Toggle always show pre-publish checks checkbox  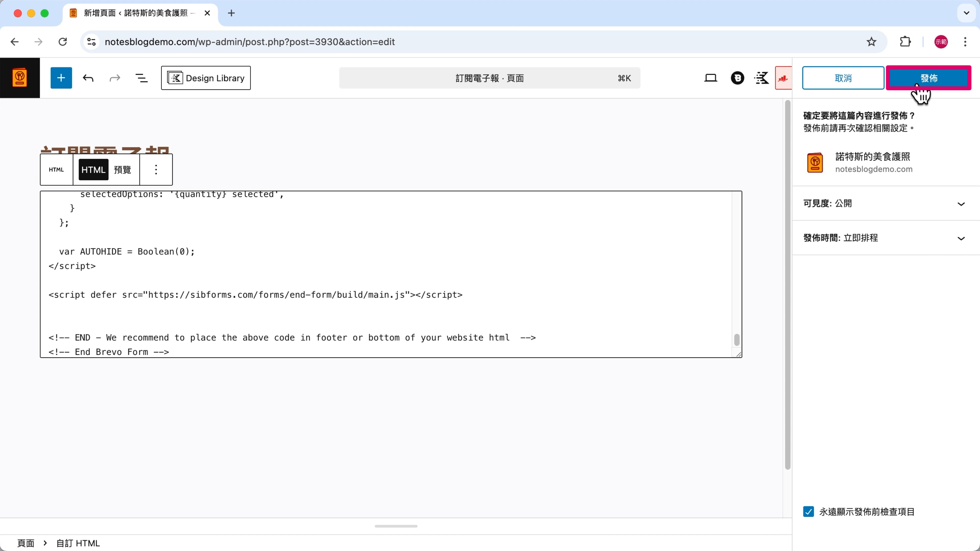click(808, 511)
